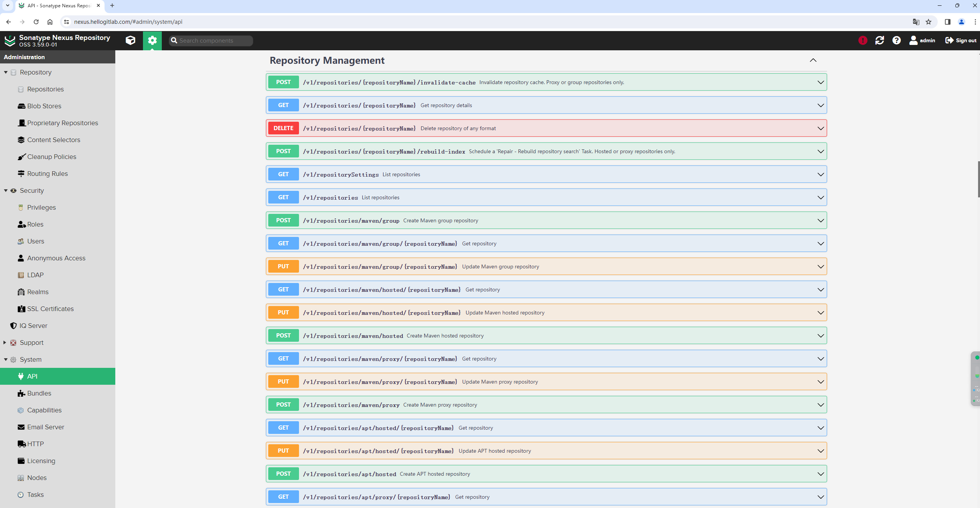Click the LDAP icon in sidebar
980x508 pixels.
pyautogui.click(x=21, y=275)
